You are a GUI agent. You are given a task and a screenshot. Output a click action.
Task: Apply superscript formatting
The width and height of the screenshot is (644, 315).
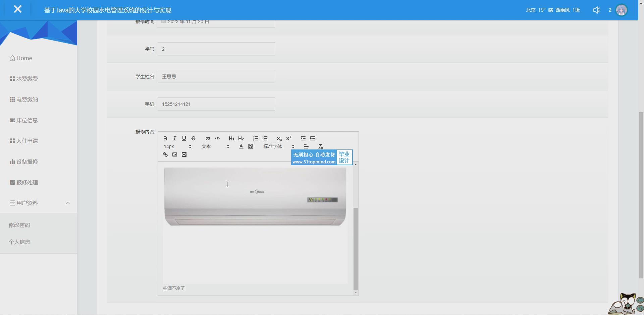[289, 138]
